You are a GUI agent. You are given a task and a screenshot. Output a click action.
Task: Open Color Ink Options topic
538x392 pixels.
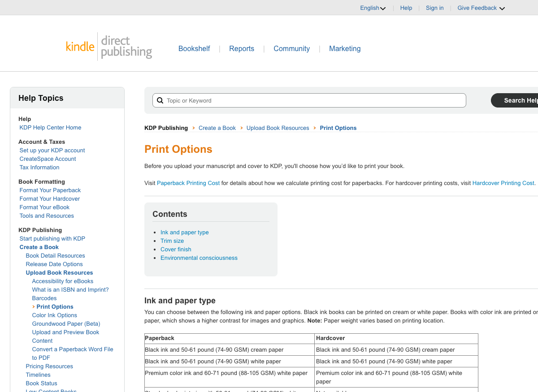[x=55, y=315]
